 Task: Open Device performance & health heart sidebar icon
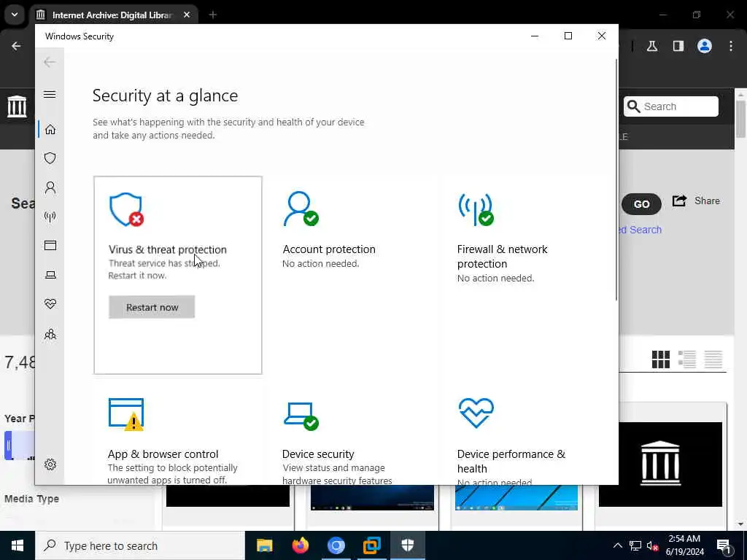(x=50, y=304)
